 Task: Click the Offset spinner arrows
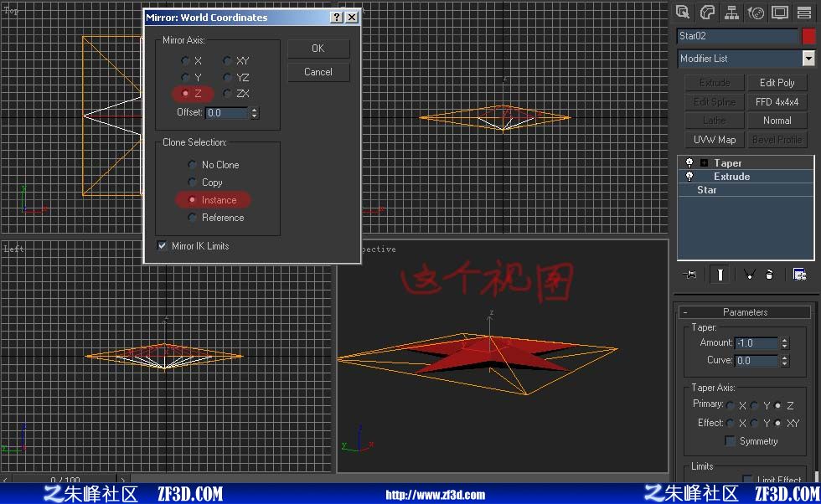point(255,112)
